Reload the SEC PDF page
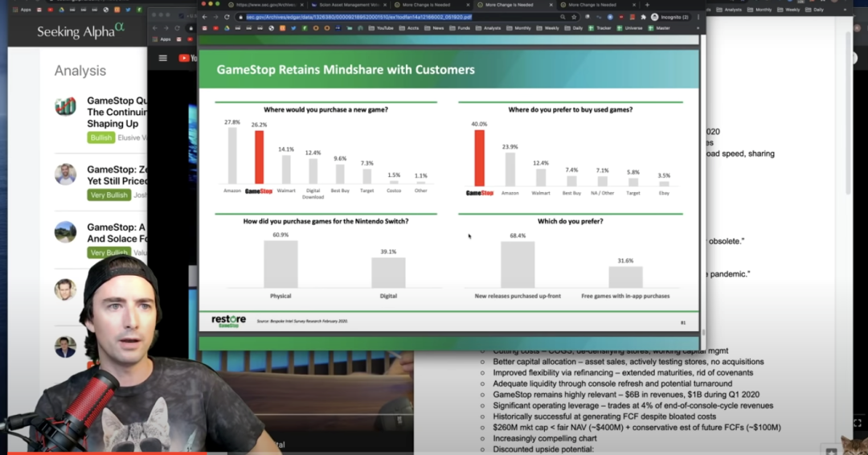 tap(227, 17)
